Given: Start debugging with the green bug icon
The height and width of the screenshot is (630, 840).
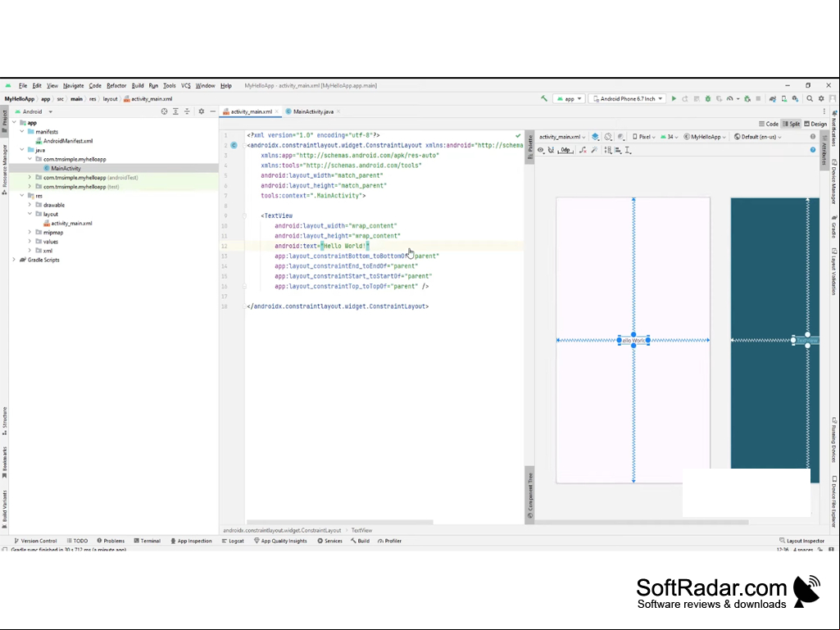Looking at the screenshot, I should click(708, 98).
